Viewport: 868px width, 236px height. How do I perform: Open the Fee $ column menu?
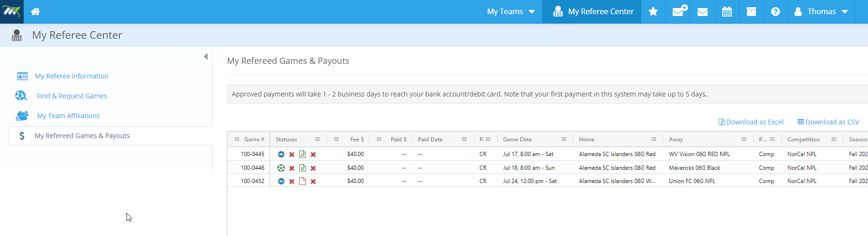pos(336,139)
